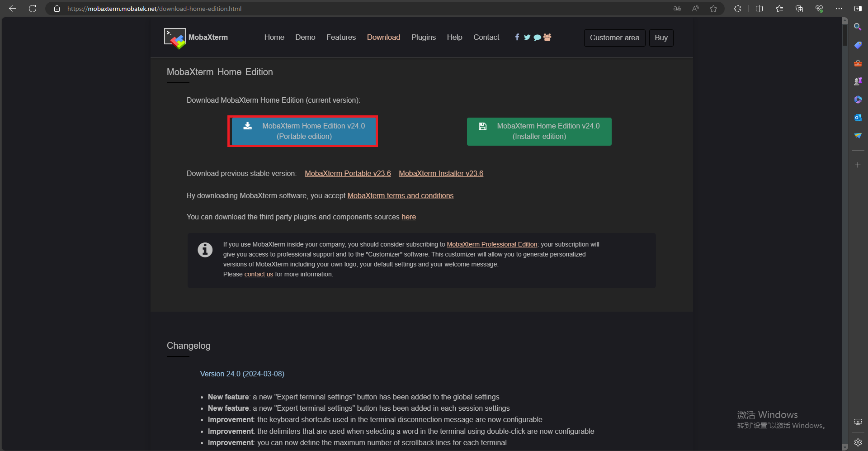Add this page to favorites
The image size is (868, 451).
[x=713, y=9]
